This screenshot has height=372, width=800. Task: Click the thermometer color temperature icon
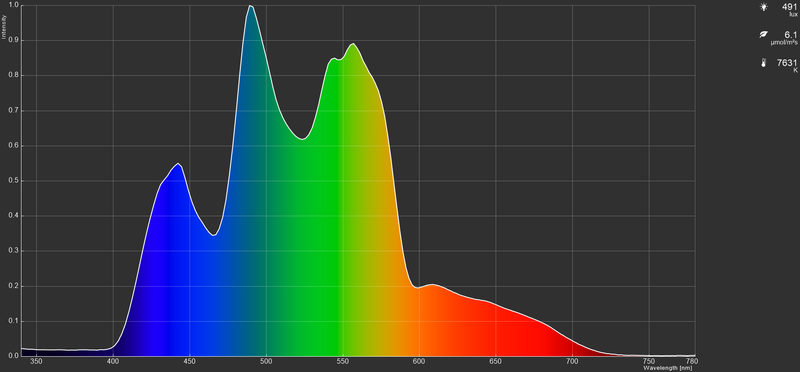coord(763,63)
